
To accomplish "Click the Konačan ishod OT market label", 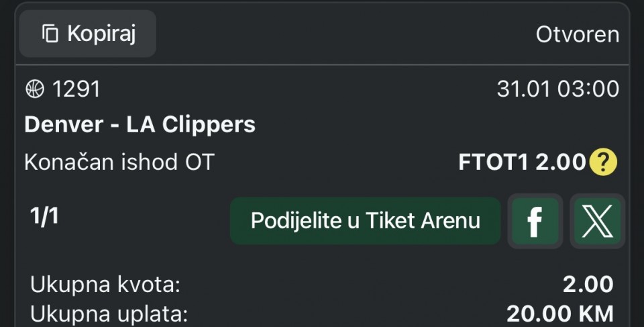I will point(119,162).
